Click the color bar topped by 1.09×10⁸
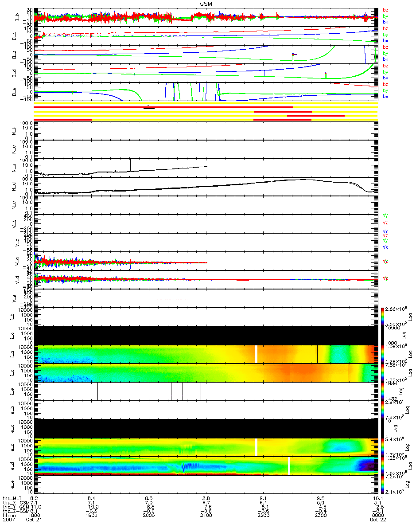The height and width of the screenshot is (532, 412). pyautogui.click(x=384, y=354)
